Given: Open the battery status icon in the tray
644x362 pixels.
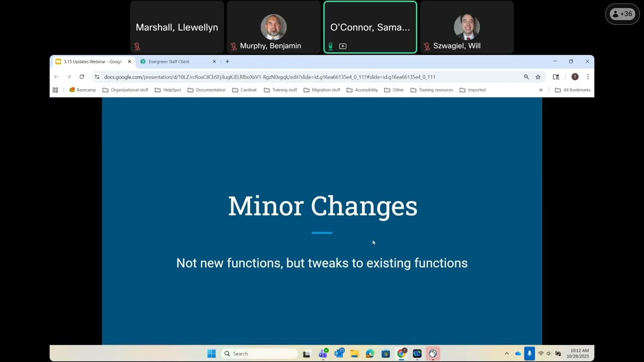Looking at the screenshot, I should click(x=558, y=353).
